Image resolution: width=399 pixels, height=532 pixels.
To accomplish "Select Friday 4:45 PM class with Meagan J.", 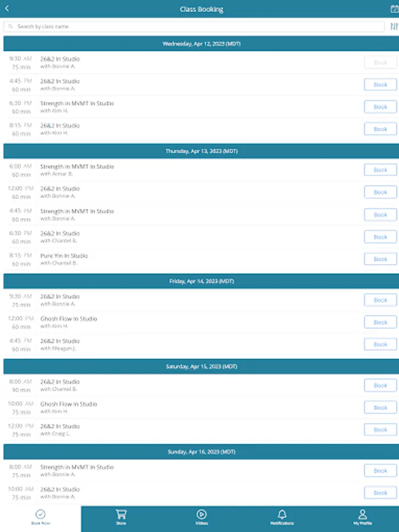I will point(177,345).
